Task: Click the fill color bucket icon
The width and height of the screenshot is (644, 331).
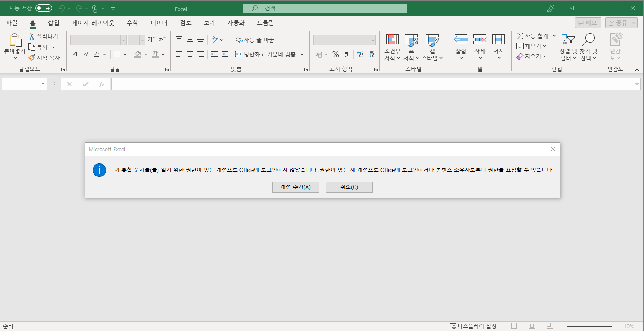Action: click(138, 54)
